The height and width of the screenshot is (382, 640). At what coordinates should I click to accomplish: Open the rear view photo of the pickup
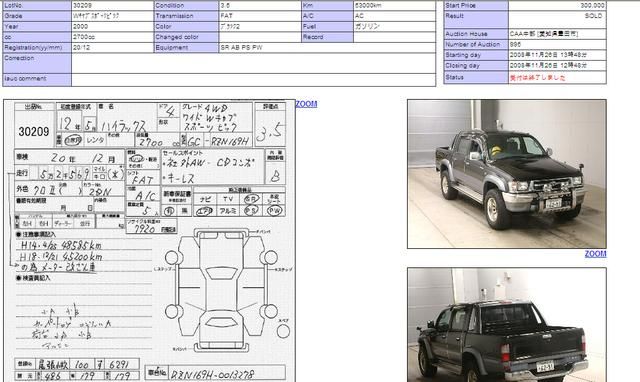[507, 325]
